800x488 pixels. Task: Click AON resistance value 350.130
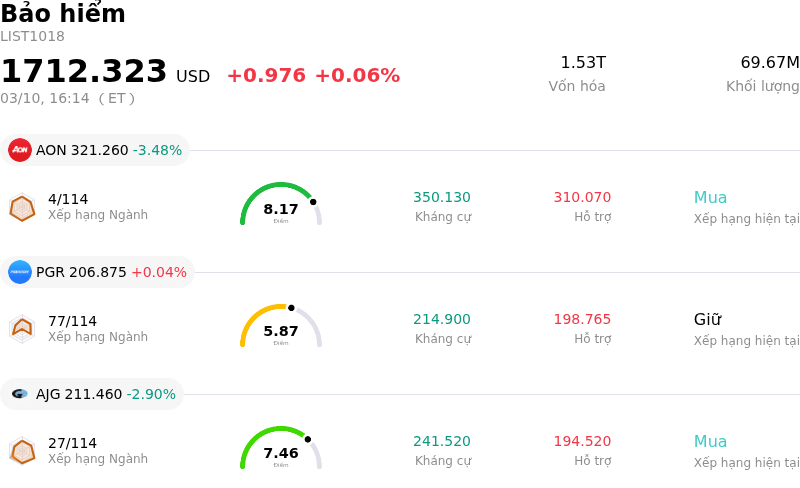(x=442, y=198)
